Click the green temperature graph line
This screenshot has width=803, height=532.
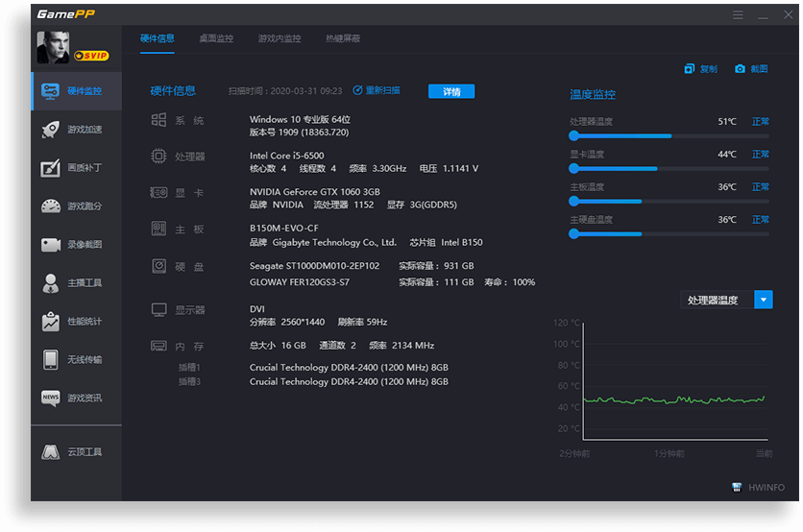tap(674, 399)
